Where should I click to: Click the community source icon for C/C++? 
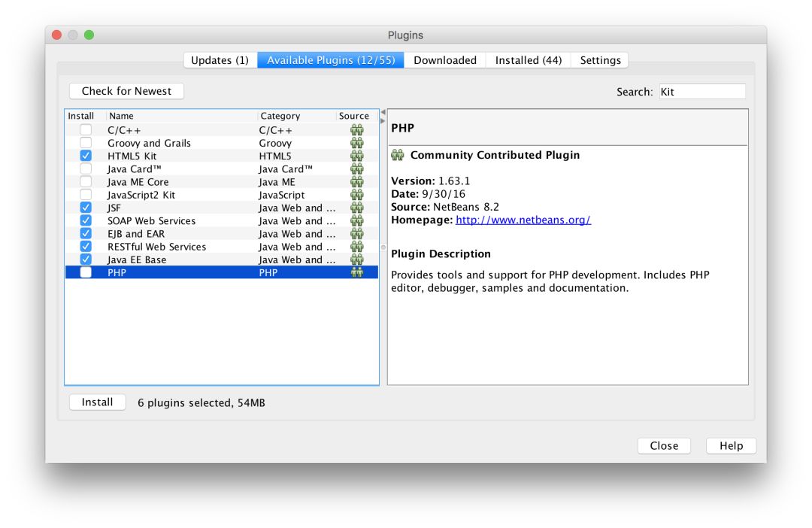click(356, 130)
